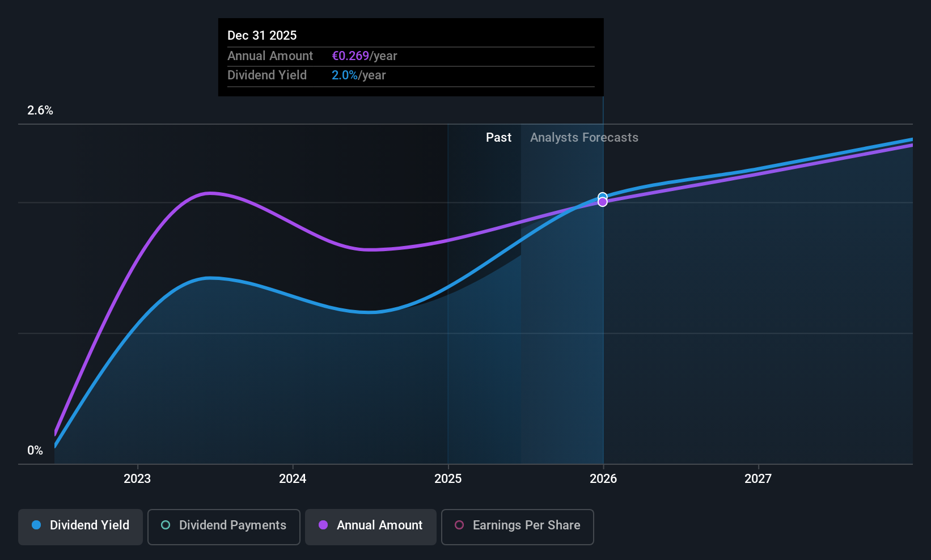Select the Analysts Forecasts section label
The image size is (931, 560).
pos(584,138)
